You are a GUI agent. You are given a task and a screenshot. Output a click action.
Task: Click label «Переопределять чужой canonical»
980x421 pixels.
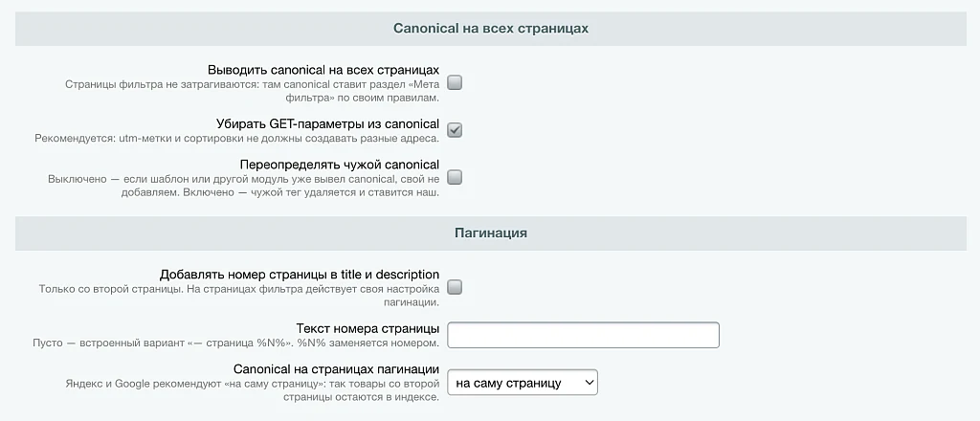coord(340,165)
